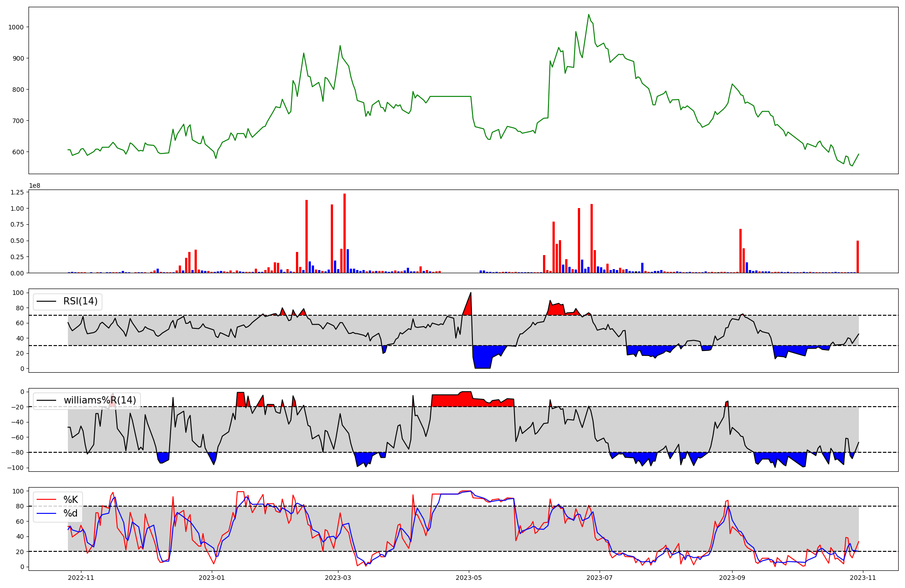
Task: Click the 2022-11 x-axis date label
Action: (x=81, y=577)
